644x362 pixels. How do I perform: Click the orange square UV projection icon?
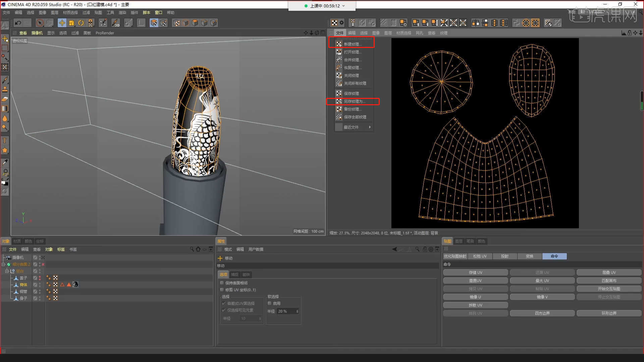535,23
